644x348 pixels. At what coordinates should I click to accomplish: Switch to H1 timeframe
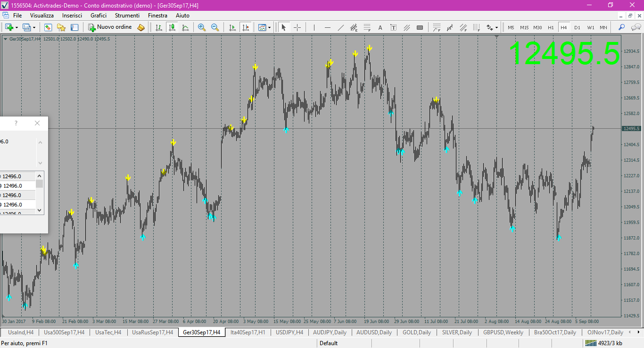coord(551,27)
